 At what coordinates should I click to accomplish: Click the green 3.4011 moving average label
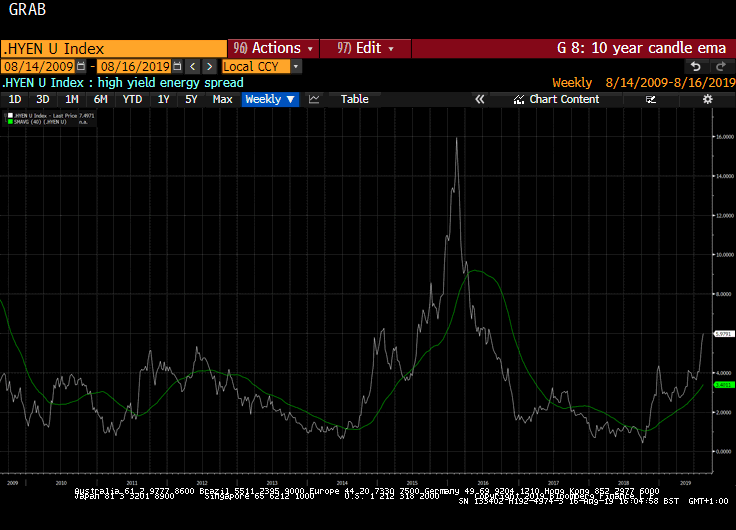pos(723,385)
